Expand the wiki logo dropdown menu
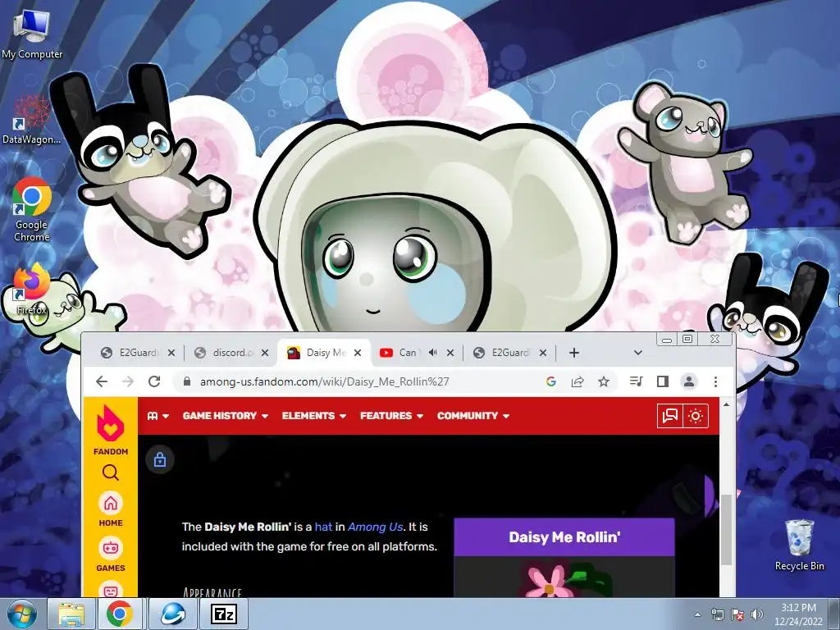840x630 pixels. 158,416
